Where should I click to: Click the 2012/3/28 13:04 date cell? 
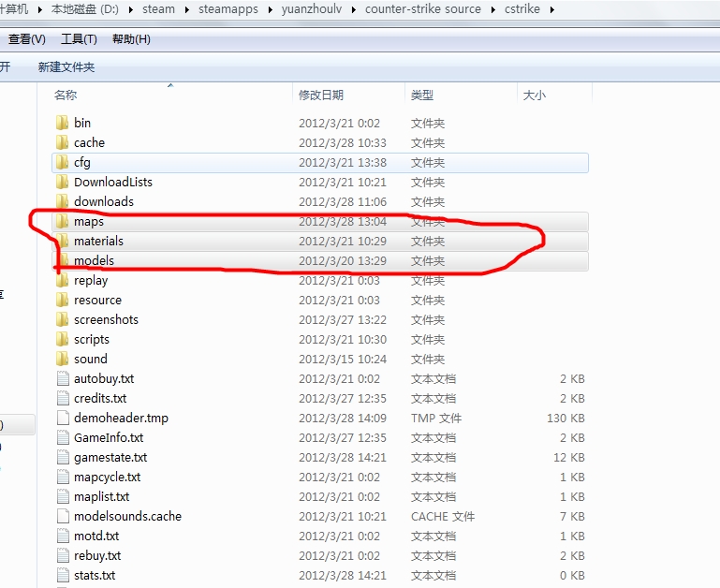[x=343, y=221]
